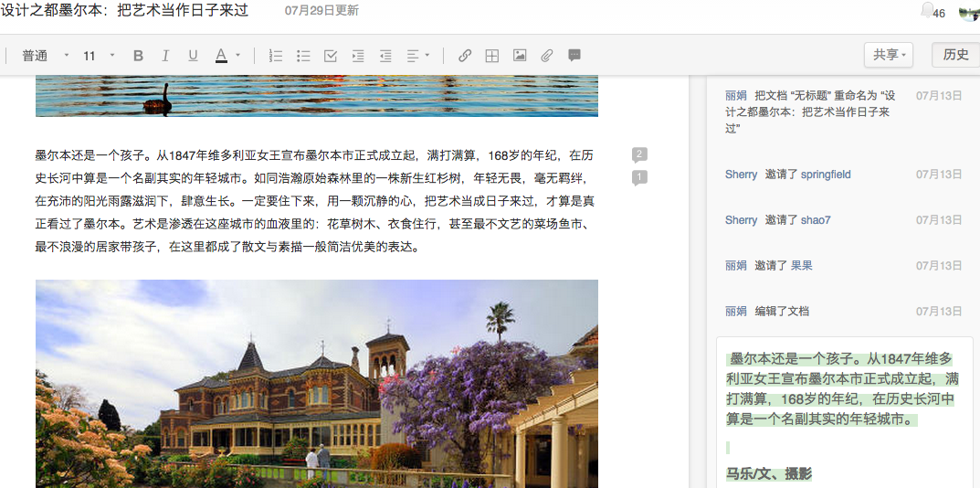Apply the text color A icon
Viewport: 980px width, 488px height.
[x=221, y=56]
